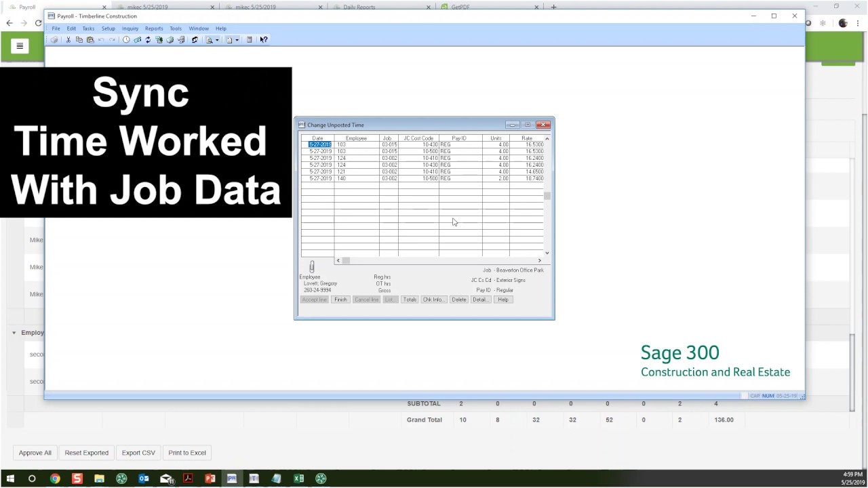Open the Setup menu
The width and height of the screenshot is (868, 488).
click(108, 28)
